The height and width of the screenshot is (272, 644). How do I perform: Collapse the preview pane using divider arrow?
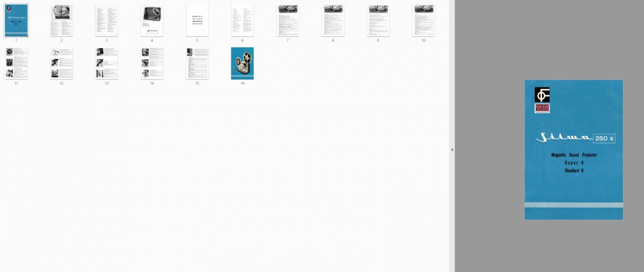(x=452, y=150)
